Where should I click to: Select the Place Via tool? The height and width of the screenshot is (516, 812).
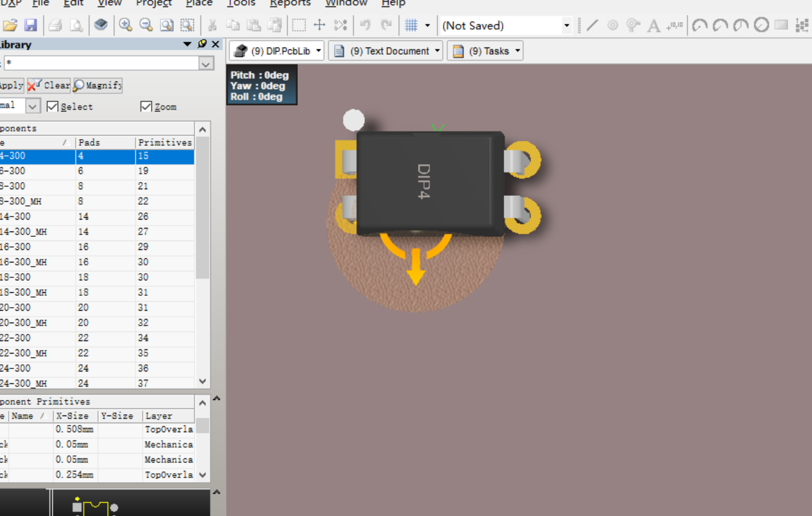point(633,25)
